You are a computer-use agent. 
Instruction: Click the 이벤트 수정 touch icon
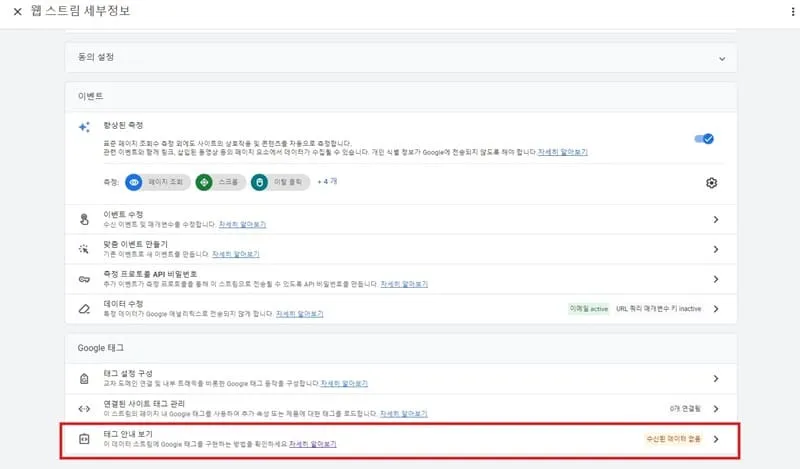coord(84,219)
